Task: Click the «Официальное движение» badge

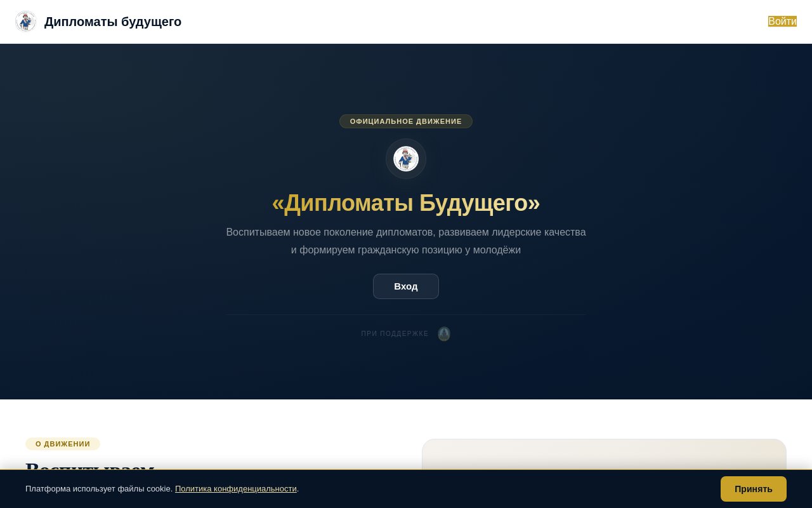Action: pyautogui.click(x=406, y=121)
